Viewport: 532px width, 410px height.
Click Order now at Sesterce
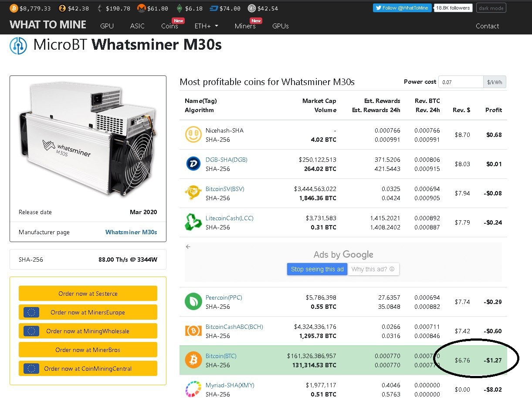tap(88, 294)
